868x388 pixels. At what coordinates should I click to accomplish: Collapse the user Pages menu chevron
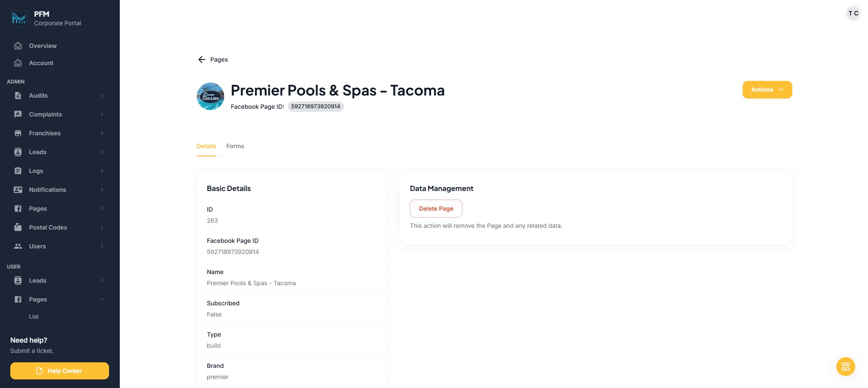(x=102, y=299)
